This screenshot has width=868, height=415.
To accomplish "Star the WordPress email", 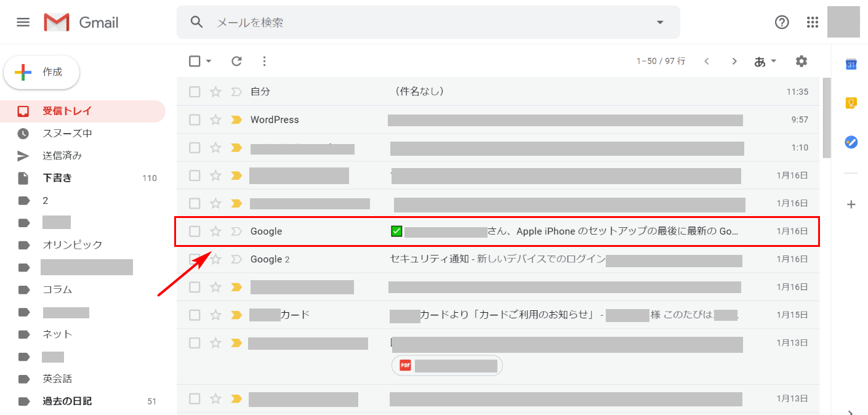I will point(215,120).
